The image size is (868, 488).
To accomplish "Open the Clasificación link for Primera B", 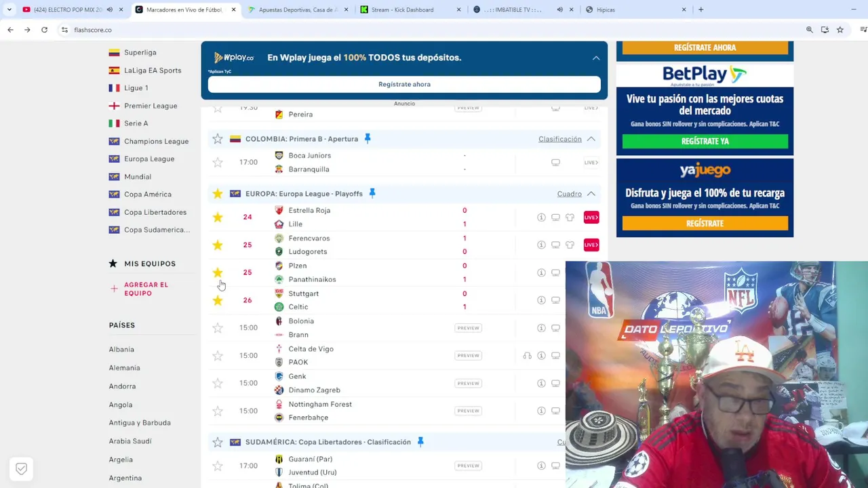I will point(560,139).
